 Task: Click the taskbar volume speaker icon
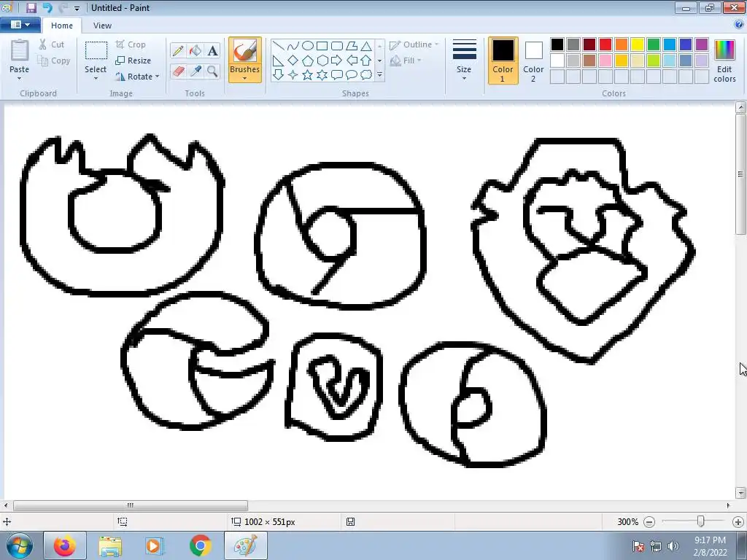(x=673, y=546)
